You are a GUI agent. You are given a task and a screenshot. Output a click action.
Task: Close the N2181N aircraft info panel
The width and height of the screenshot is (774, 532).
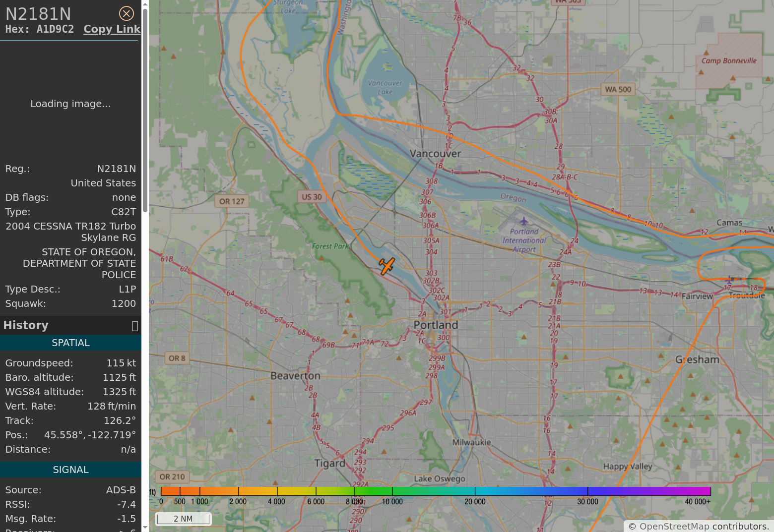pos(127,13)
